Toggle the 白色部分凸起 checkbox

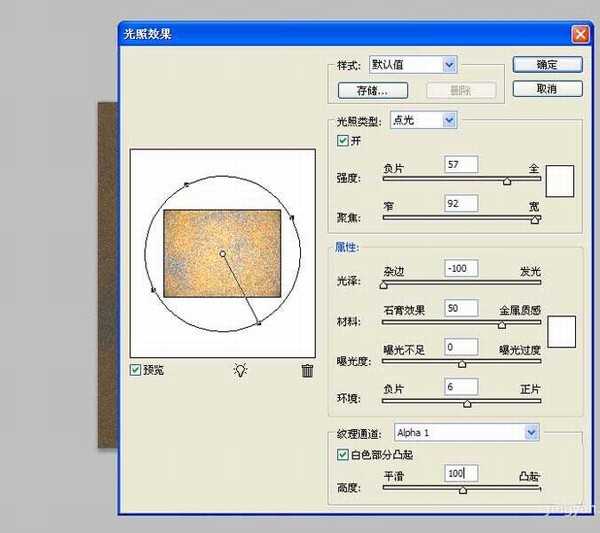(x=343, y=454)
